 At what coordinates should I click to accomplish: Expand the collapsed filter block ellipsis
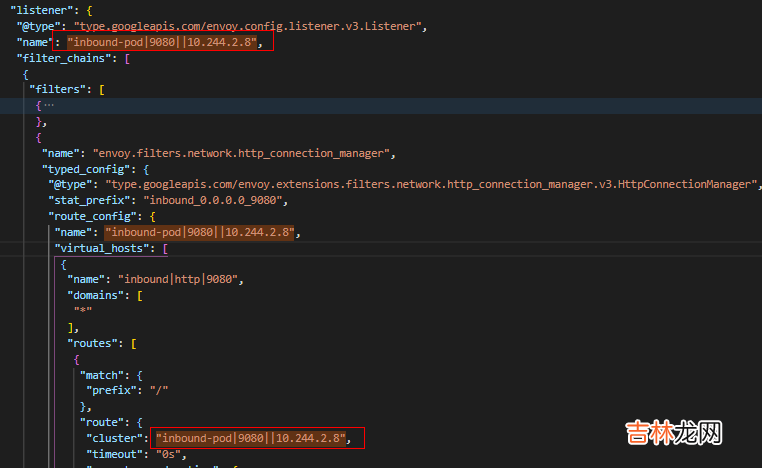49,104
